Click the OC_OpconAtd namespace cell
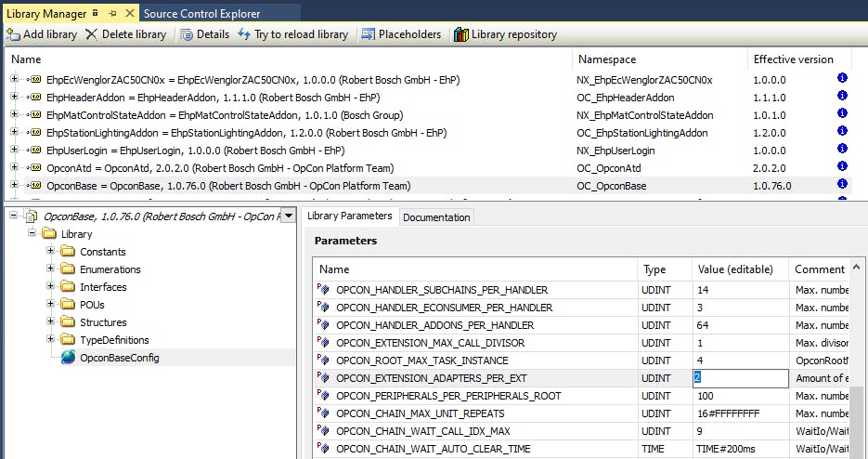 (x=608, y=168)
